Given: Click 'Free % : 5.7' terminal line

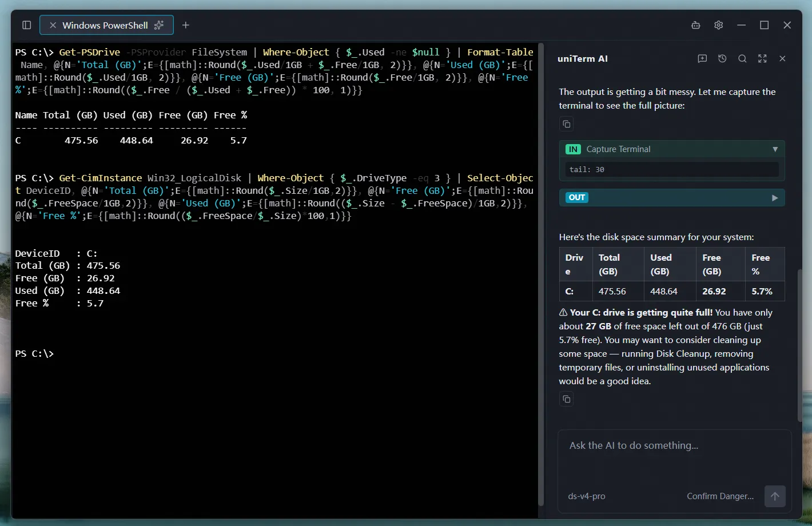Looking at the screenshot, I should click(59, 303).
